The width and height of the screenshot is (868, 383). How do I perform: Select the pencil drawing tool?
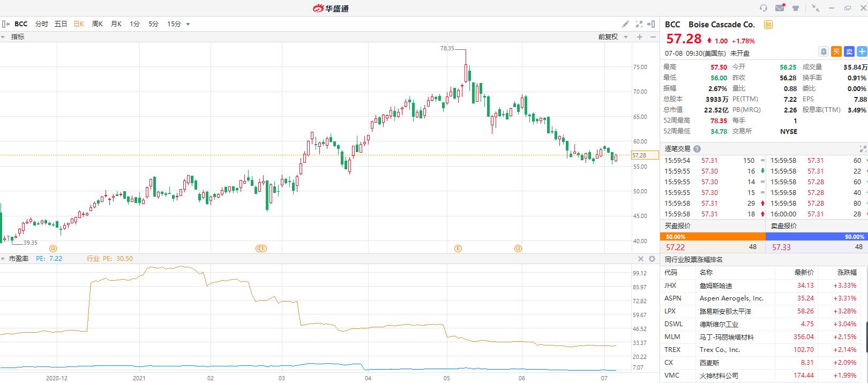point(625,24)
